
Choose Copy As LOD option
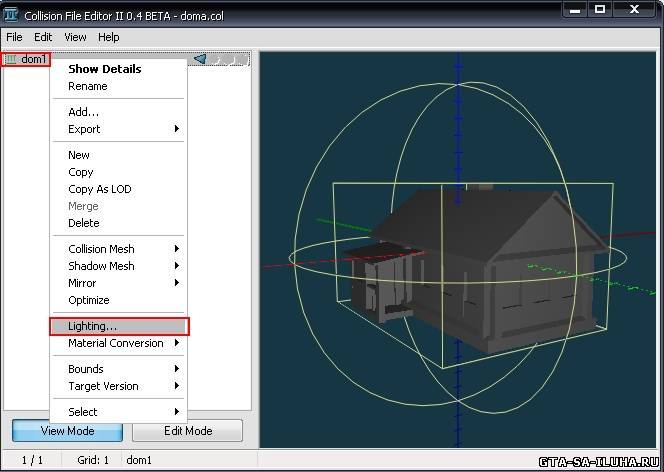[x=119, y=189]
